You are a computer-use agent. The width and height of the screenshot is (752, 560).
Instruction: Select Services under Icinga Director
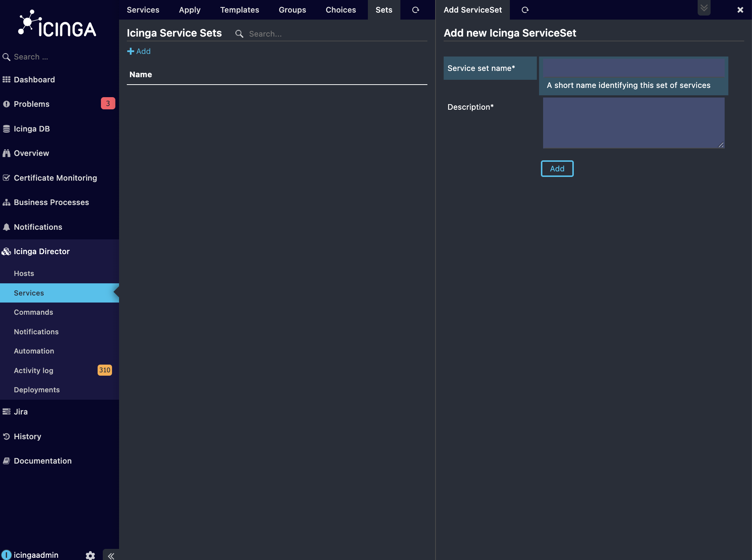[60, 293]
